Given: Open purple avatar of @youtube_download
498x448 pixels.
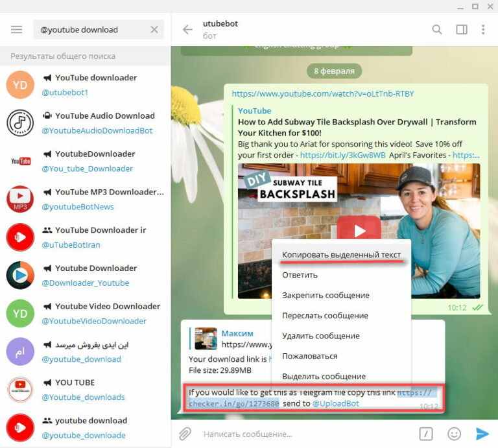Looking at the screenshot, I should (20, 351).
